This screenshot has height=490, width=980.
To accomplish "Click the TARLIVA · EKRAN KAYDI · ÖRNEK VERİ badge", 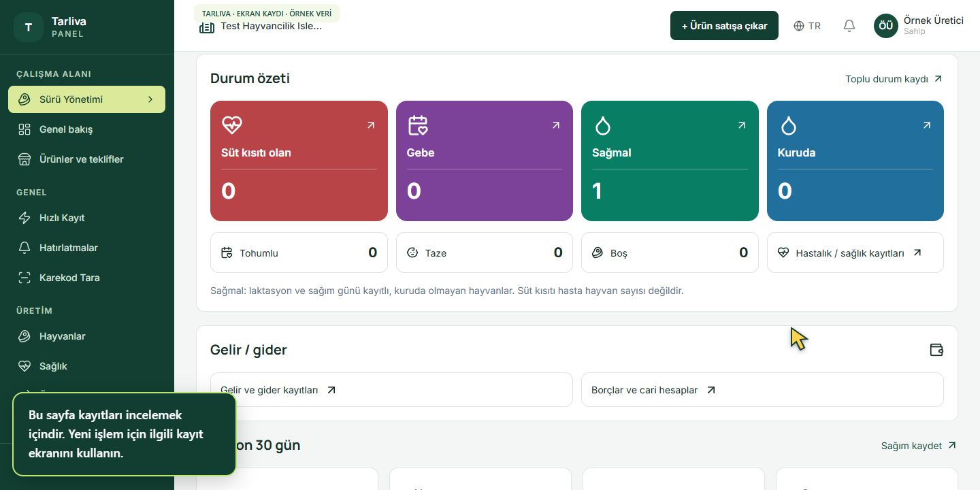I will (x=267, y=13).
